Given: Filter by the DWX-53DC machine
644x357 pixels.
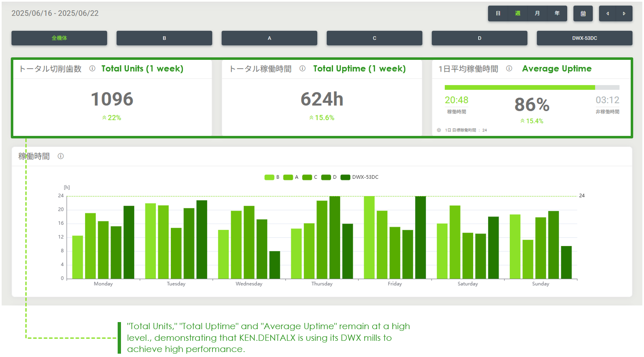Looking at the screenshot, I should coord(584,38).
